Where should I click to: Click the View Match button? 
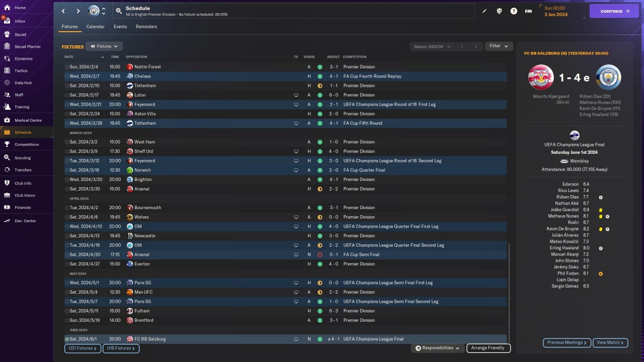(x=610, y=342)
